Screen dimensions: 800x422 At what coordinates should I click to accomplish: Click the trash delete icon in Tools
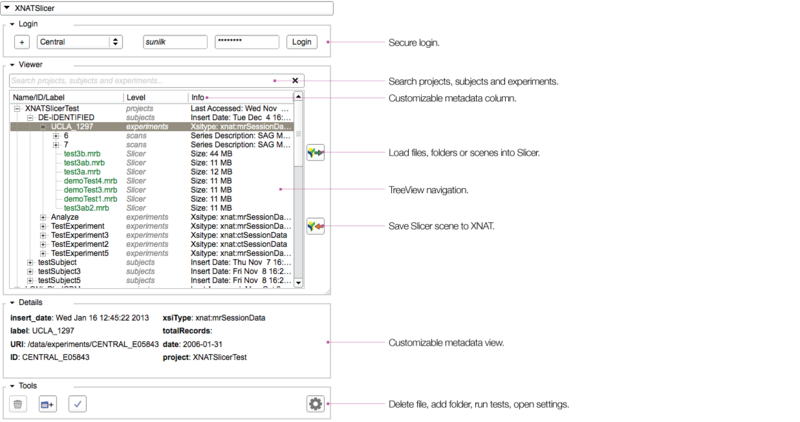pos(18,403)
